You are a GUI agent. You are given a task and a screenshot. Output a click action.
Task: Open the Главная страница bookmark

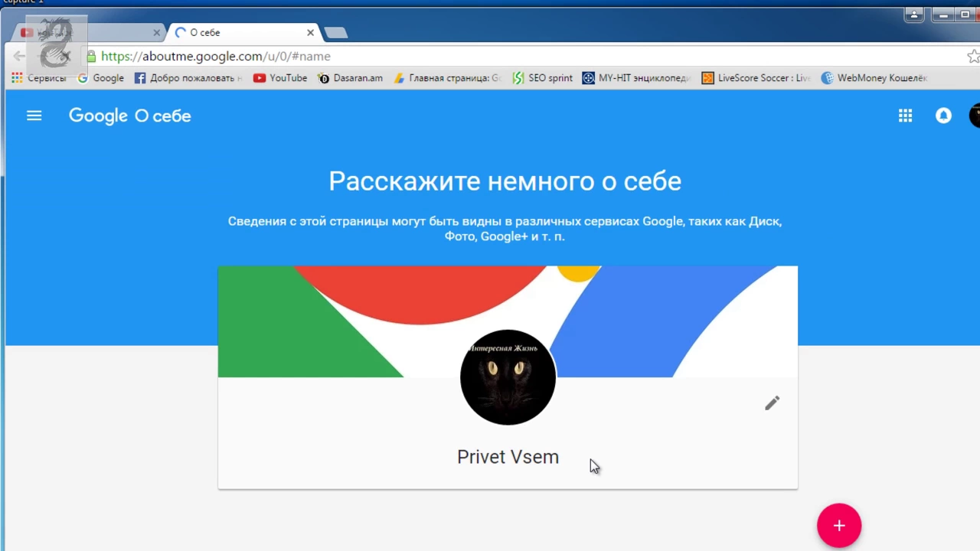coord(447,78)
